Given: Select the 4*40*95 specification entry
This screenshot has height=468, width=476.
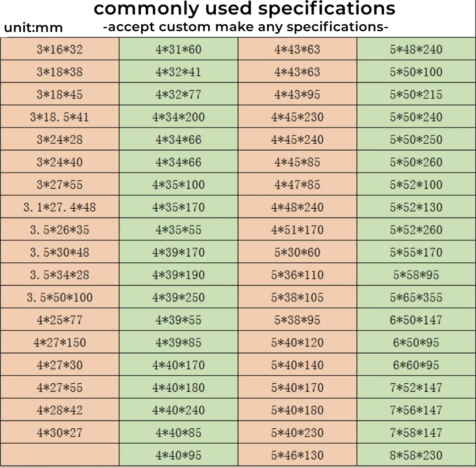Looking at the screenshot, I should 178,455.
